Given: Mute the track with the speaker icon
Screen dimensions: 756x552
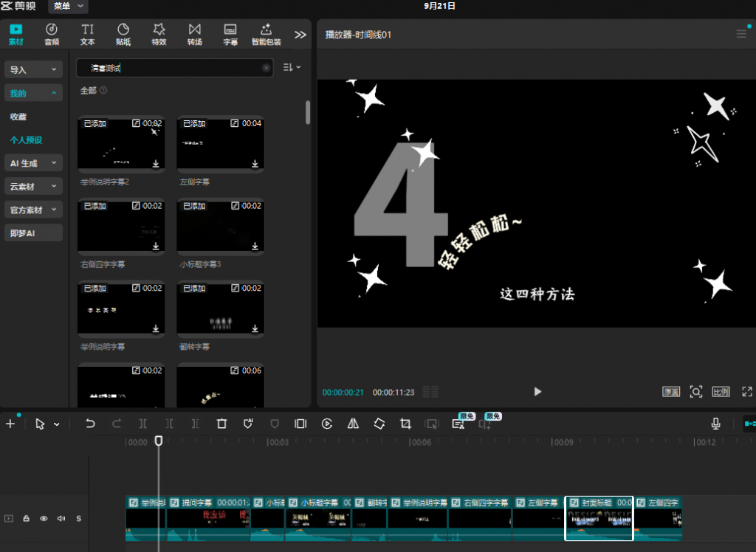Looking at the screenshot, I should pos(61,519).
